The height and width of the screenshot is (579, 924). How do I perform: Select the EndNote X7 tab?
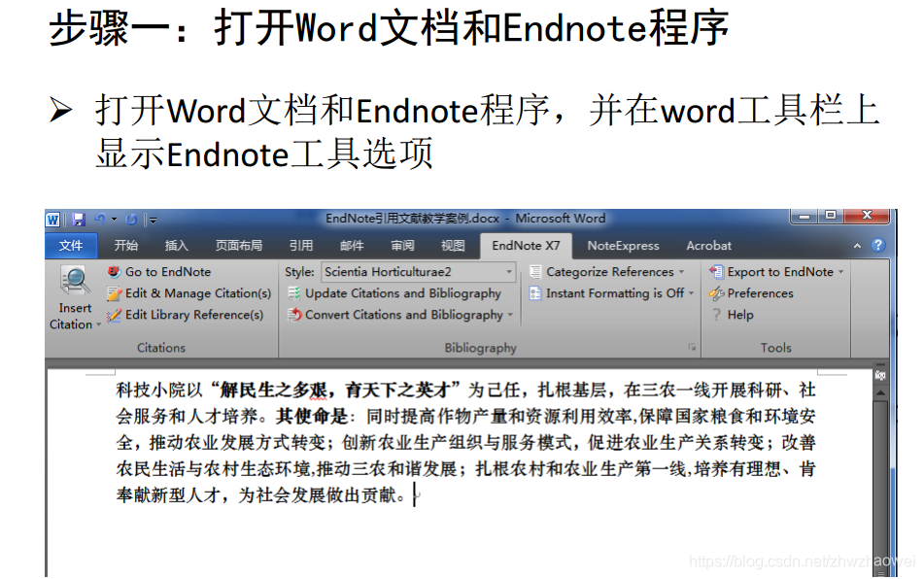point(526,246)
